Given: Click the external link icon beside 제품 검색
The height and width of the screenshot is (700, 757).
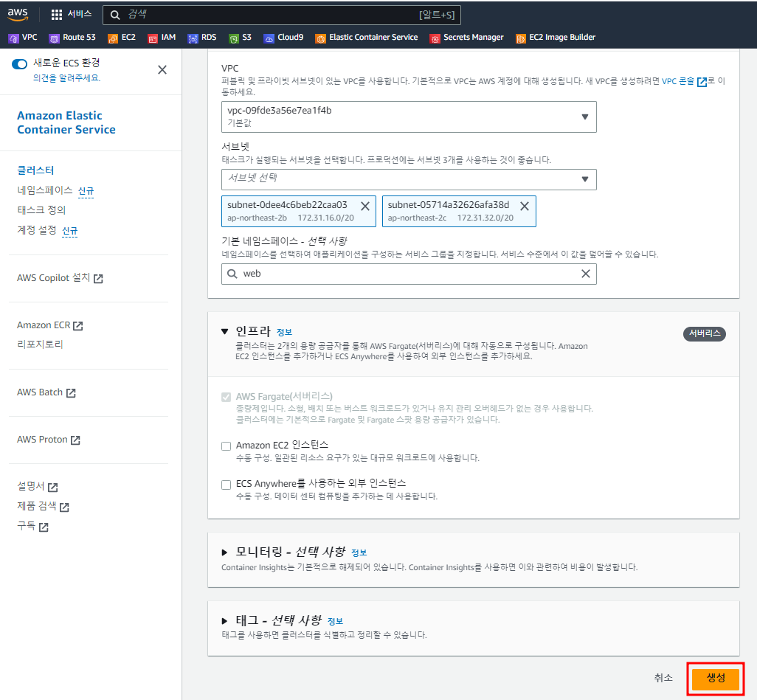Looking at the screenshot, I should (64, 507).
